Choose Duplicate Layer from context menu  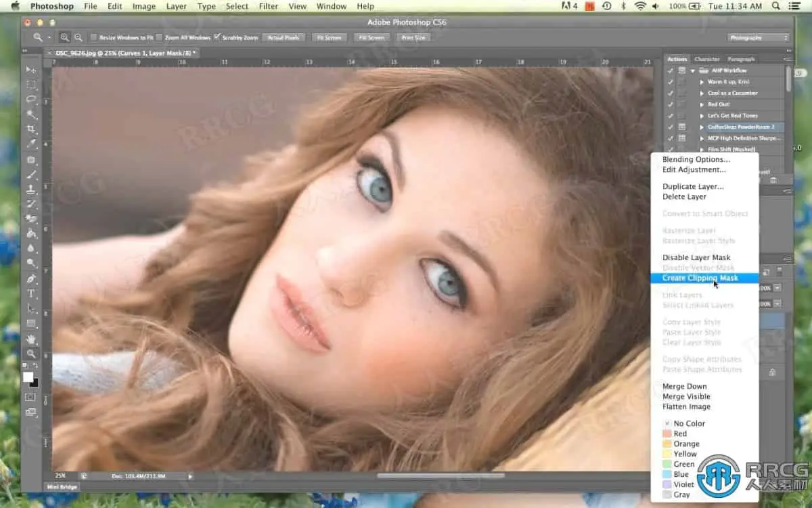(693, 186)
